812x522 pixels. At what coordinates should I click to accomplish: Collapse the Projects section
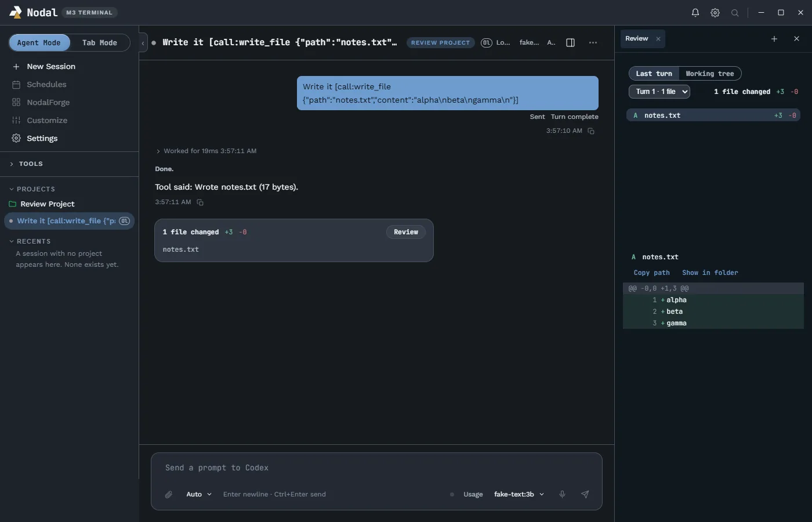click(x=32, y=189)
